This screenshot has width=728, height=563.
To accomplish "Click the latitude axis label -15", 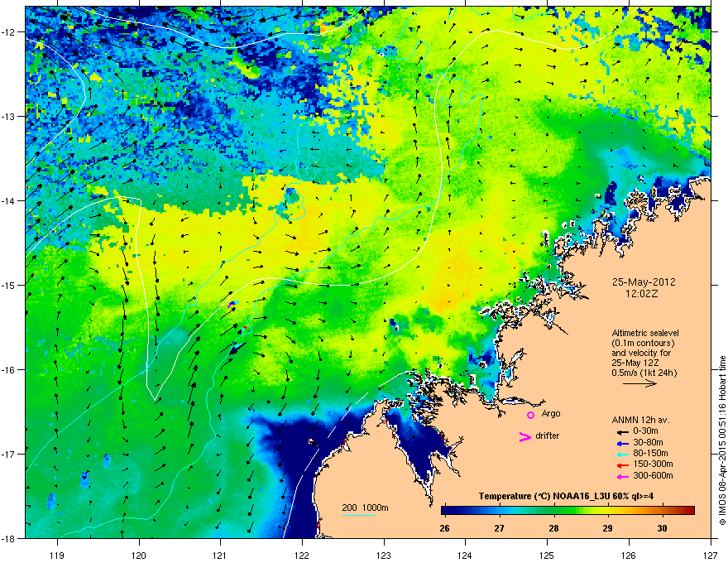I will click(x=8, y=285).
